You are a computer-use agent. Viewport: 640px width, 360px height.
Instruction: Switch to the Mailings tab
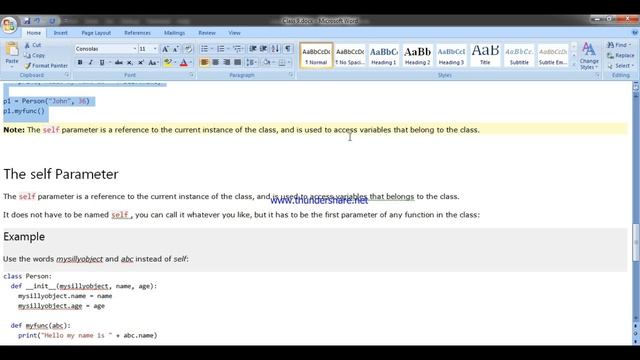pyautogui.click(x=174, y=33)
